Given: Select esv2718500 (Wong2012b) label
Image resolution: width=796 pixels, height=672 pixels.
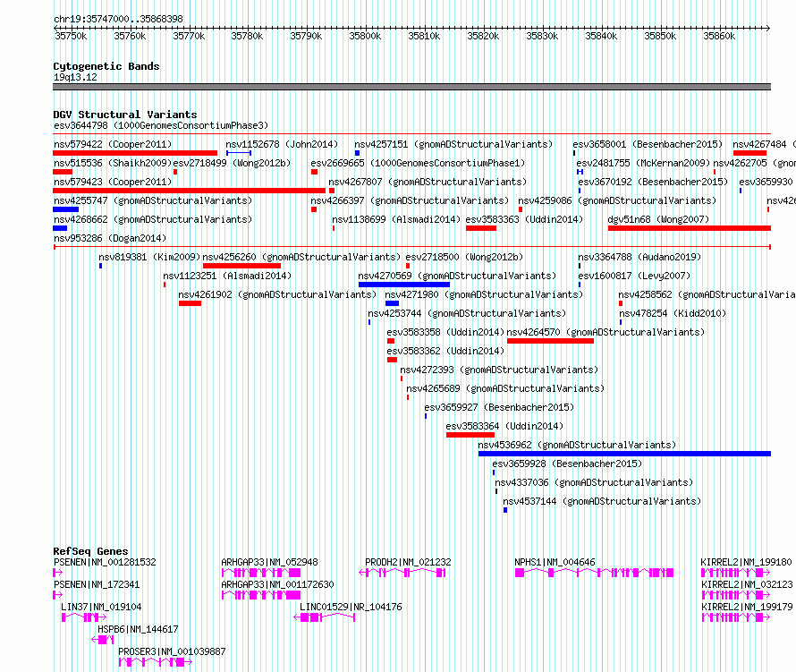Looking at the screenshot, I should click(x=464, y=257).
